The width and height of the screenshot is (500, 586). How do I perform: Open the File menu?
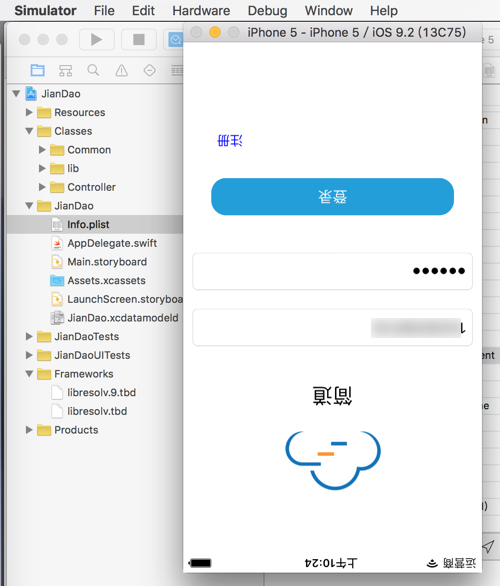coord(104,10)
